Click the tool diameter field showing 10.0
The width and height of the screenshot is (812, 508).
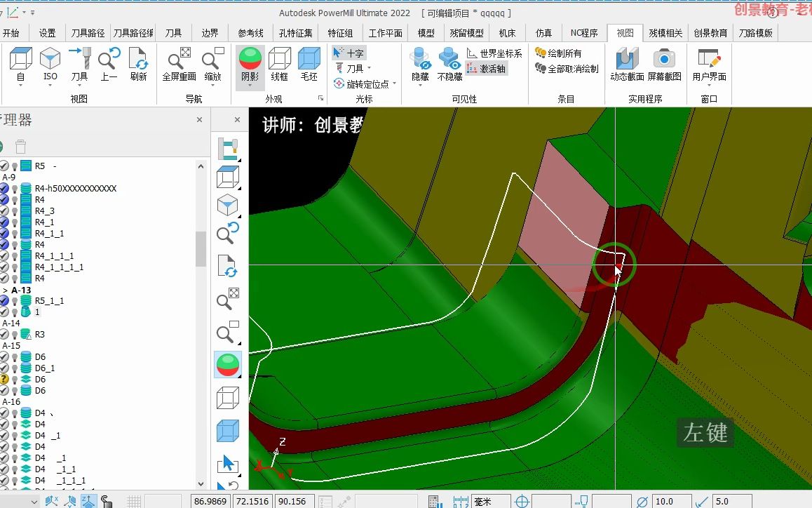pos(672,501)
